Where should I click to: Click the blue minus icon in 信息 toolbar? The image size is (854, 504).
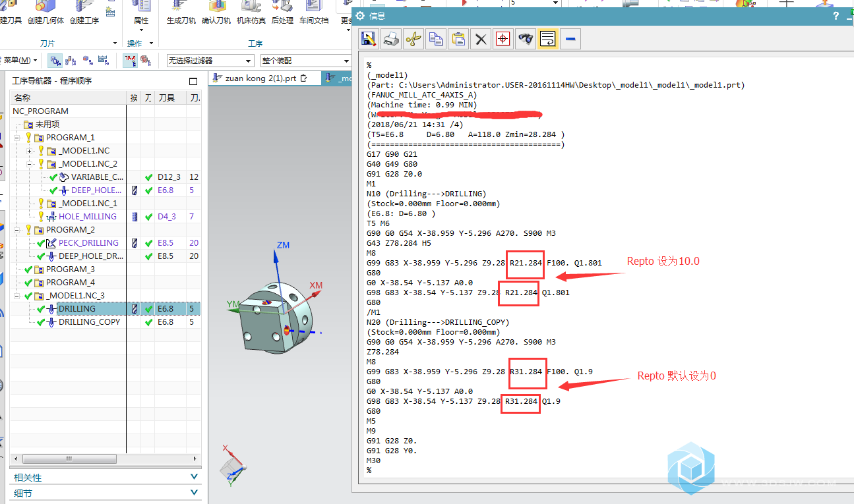570,39
